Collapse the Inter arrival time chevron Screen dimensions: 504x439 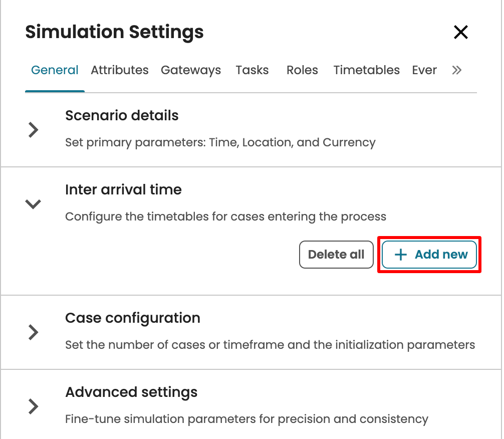33,204
